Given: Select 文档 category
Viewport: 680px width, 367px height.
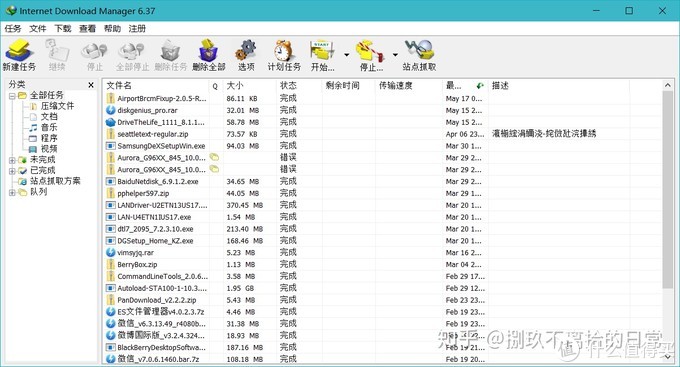Looking at the screenshot, I should coord(49,117).
